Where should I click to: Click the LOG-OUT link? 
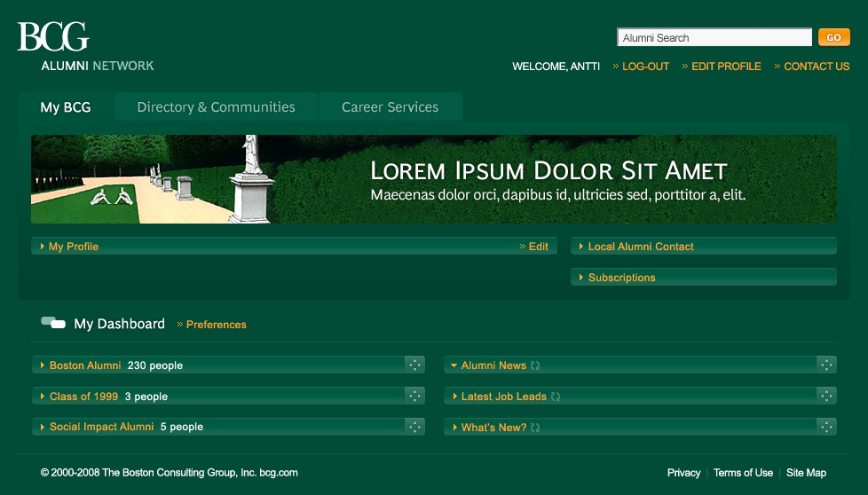tap(645, 67)
